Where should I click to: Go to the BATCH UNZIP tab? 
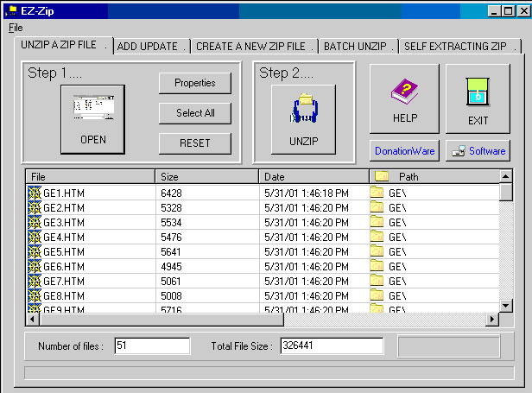[358, 47]
